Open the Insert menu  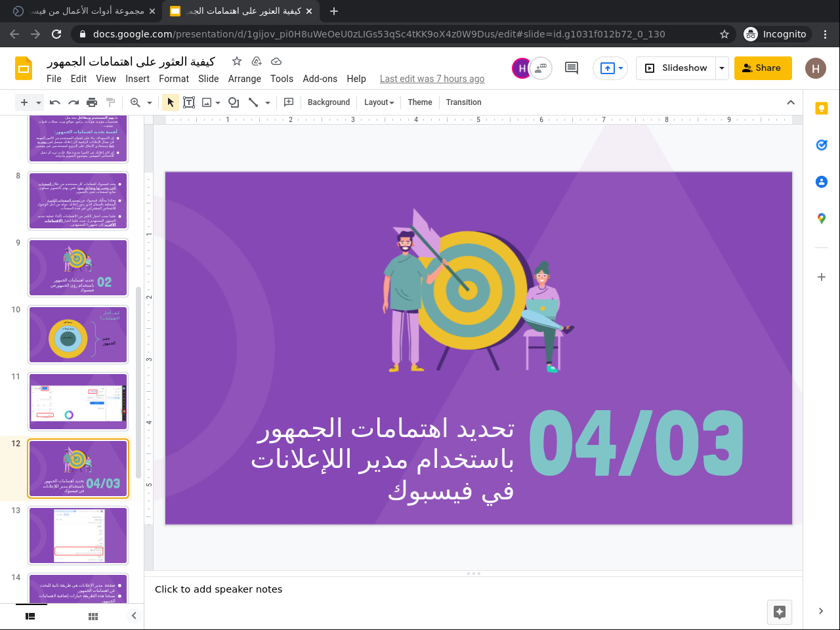[x=138, y=79]
